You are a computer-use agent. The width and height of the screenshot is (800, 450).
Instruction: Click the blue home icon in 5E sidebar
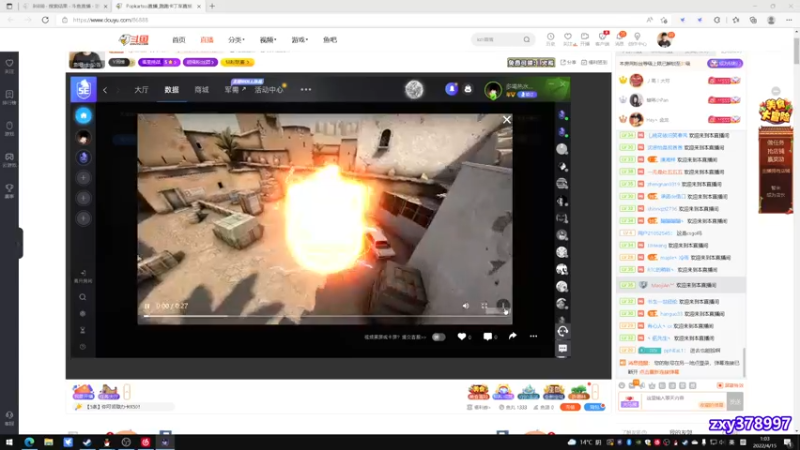[x=83, y=115]
